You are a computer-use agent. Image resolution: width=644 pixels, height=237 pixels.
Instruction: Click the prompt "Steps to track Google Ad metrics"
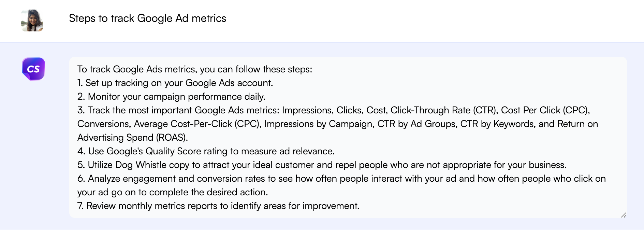(x=147, y=18)
